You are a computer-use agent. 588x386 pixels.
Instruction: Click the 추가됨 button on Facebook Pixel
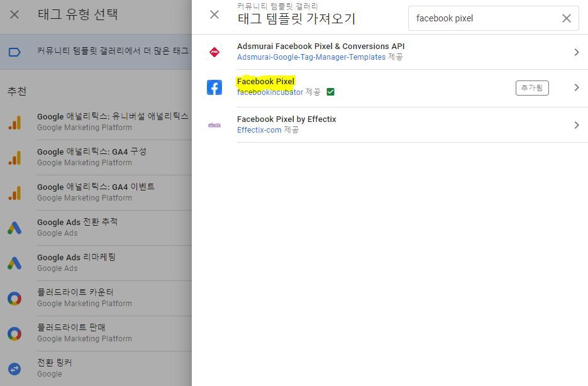pyautogui.click(x=532, y=87)
